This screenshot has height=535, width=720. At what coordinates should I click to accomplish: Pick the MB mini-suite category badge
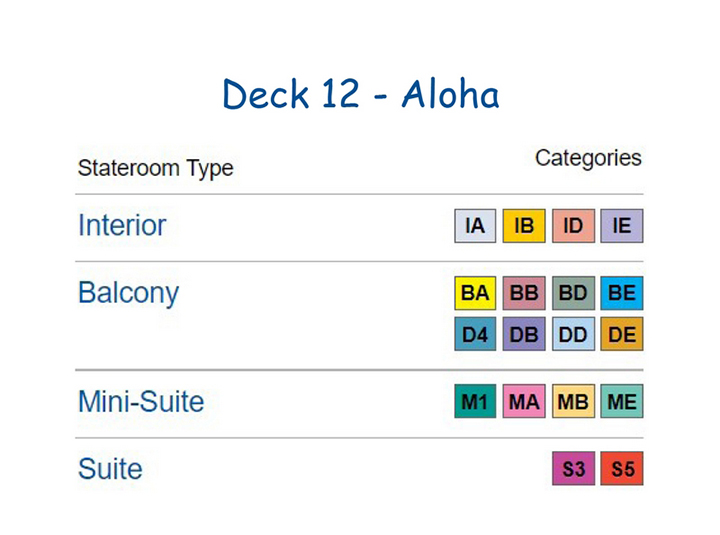pyautogui.click(x=573, y=401)
